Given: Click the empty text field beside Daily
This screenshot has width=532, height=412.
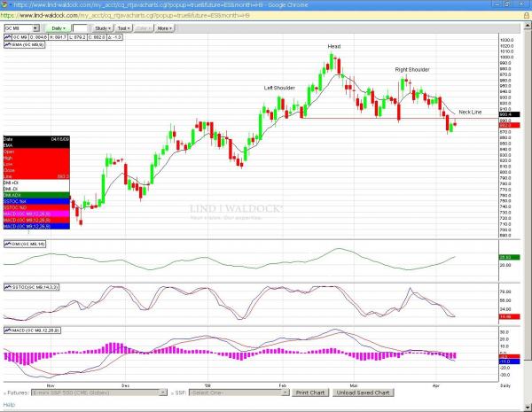Looking at the screenshot, I should click(x=83, y=28).
